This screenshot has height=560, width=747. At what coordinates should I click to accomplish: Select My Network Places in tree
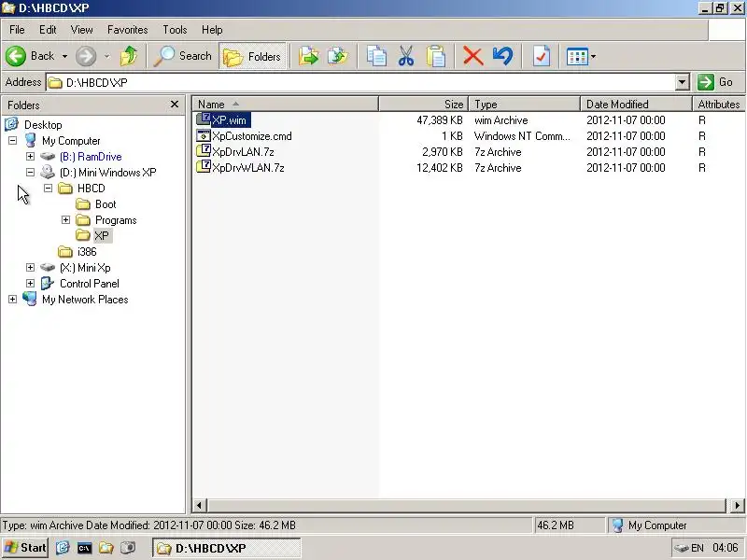[85, 300]
